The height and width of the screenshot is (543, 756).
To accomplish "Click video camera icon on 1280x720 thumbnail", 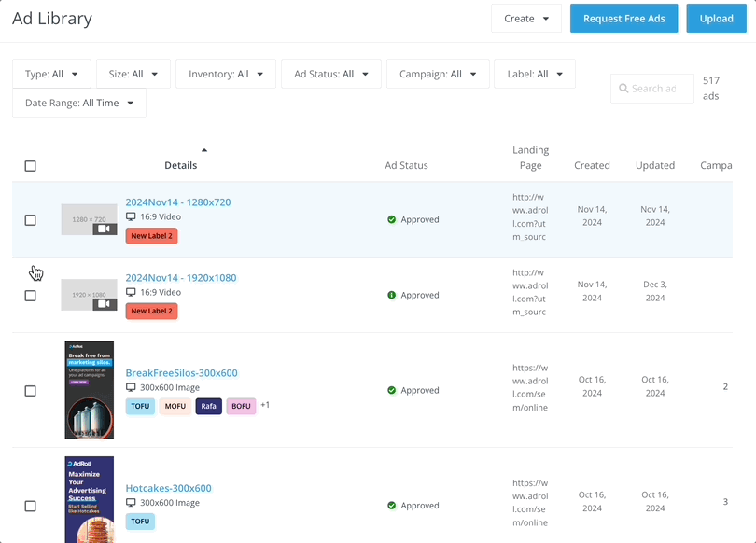I will pos(105,229).
